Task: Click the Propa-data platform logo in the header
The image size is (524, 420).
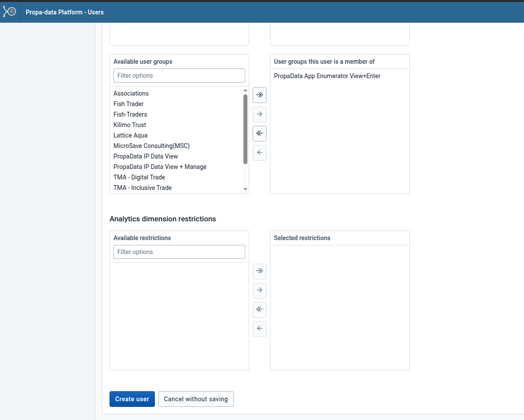Action: tap(10, 11)
